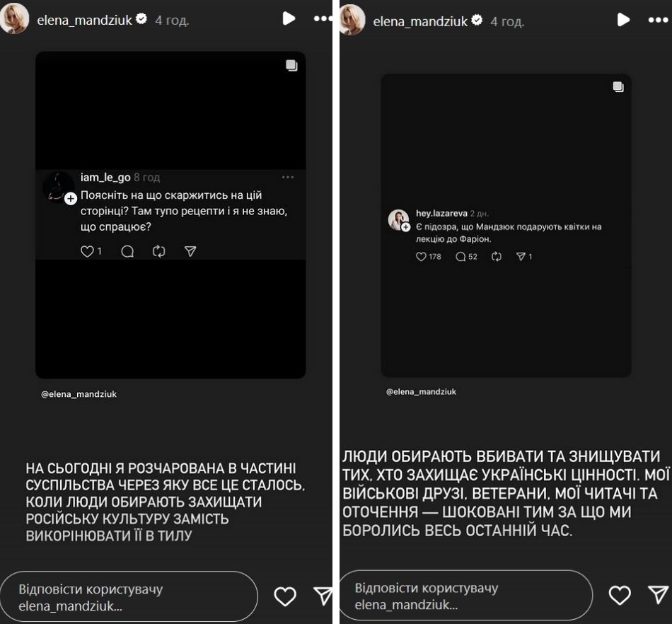Play the right story video
Image resolution: width=672 pixels, height=624 pixels.
[623, 19]
